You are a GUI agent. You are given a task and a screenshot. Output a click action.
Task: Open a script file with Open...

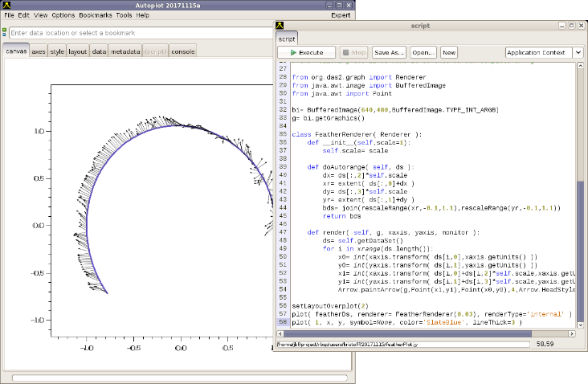tap(423, 53)
